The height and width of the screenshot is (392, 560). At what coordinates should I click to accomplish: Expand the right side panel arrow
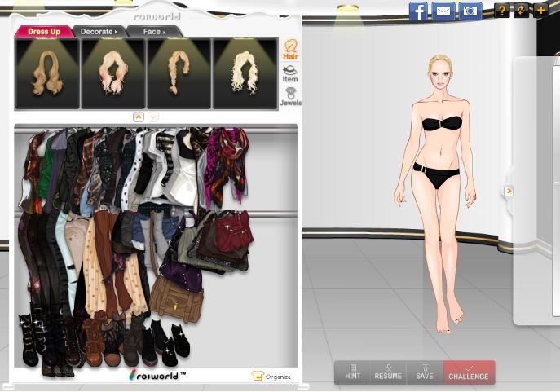click(x=509, y=191)
